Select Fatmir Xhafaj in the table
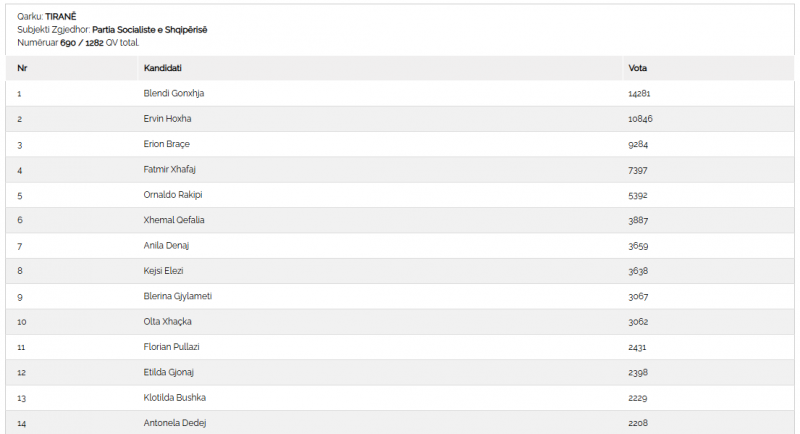The width and height of the screenshot is (800, 434). [x=169, y=169]
